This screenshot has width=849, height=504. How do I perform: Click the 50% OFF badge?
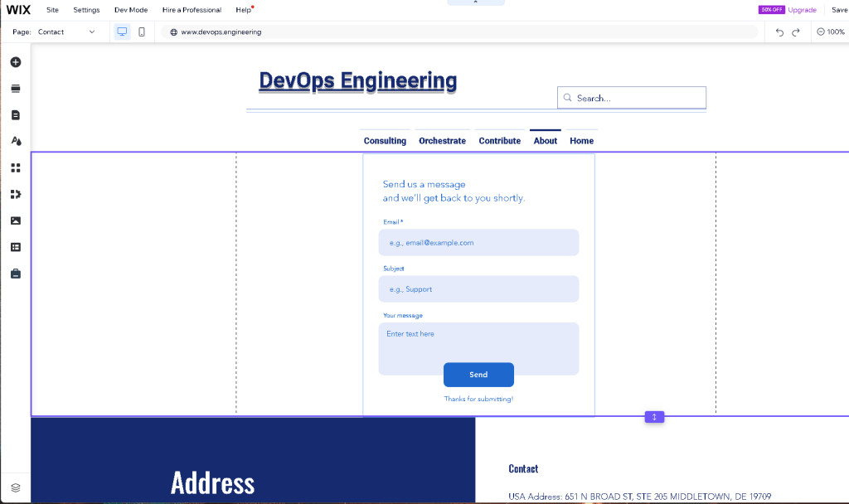pos(772,10)
